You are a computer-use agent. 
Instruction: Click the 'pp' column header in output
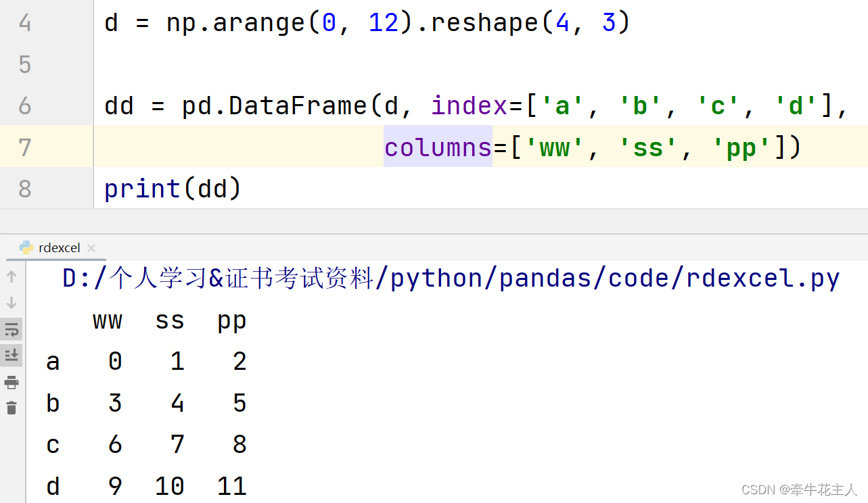pos(232,322)
